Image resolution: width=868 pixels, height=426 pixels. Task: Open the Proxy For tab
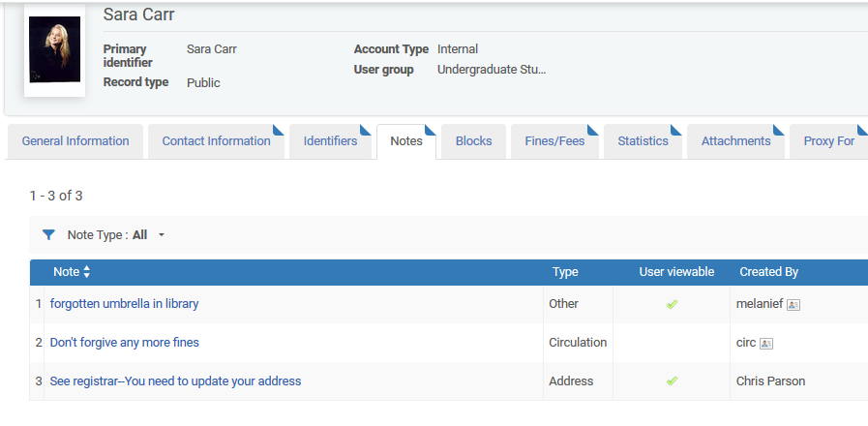(828, 141)
